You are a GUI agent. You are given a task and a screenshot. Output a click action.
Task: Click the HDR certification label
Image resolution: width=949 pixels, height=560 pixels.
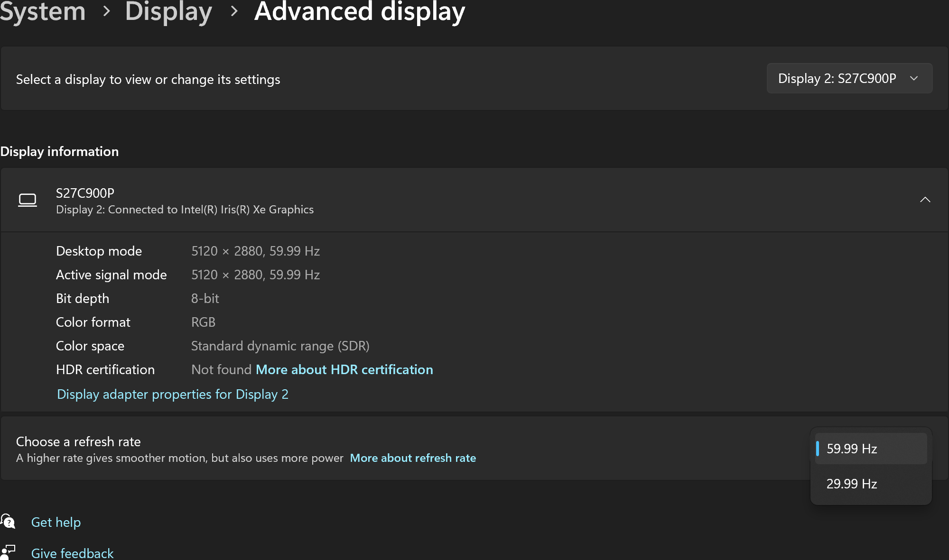tap(105, 369)
